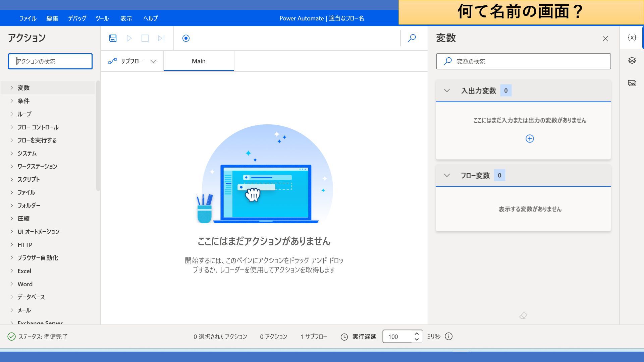The height and width of the screenshot is (362, 644).
Task: Add a new input/output variable plus icon
Action: [529, 139]
